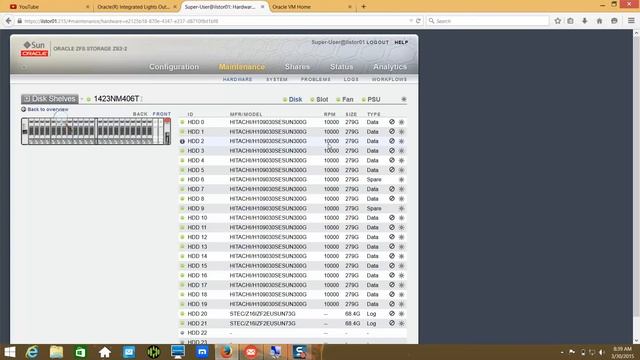Viewport: 640px width, 360px height.
Task: Toggle the locate LED for HDD 19
Action: click(x=401, y=304)
